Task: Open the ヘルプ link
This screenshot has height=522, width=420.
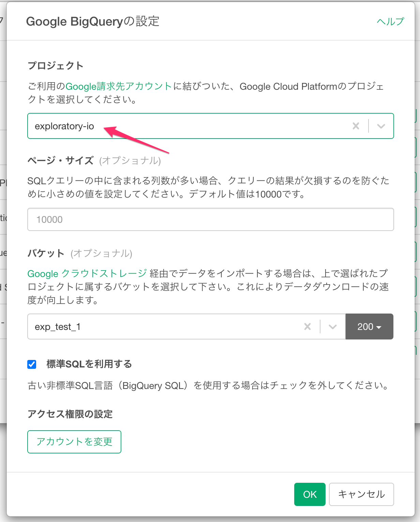Action: click(390, 21)
